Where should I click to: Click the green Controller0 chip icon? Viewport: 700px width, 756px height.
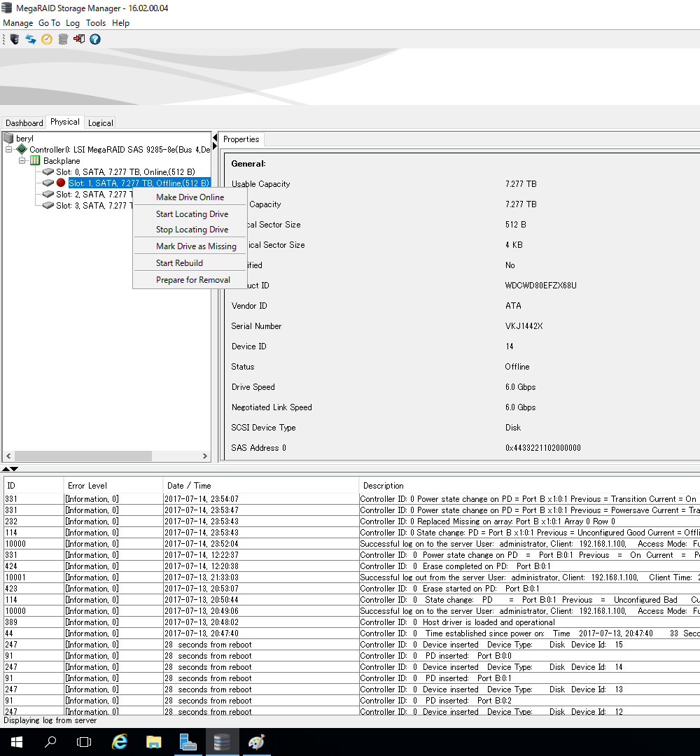coord(22,150)
